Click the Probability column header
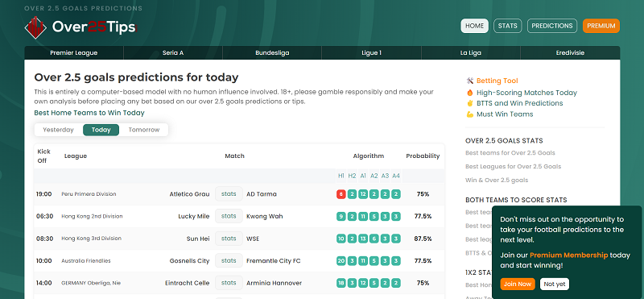Image resolution: width=644 pixels, height=299 pixels. pyautogui.click(x=423, y=156)
